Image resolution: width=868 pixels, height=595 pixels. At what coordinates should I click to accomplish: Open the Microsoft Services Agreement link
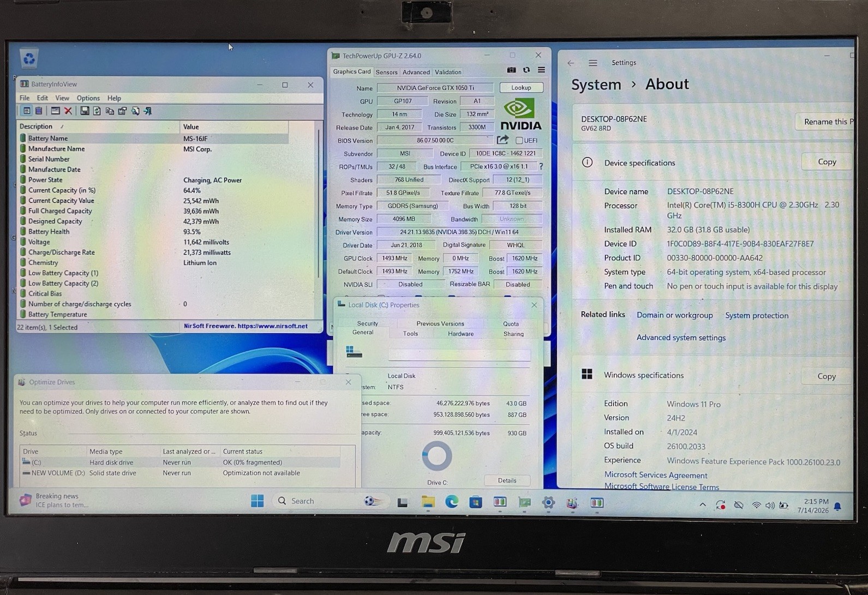click(655, 475)
